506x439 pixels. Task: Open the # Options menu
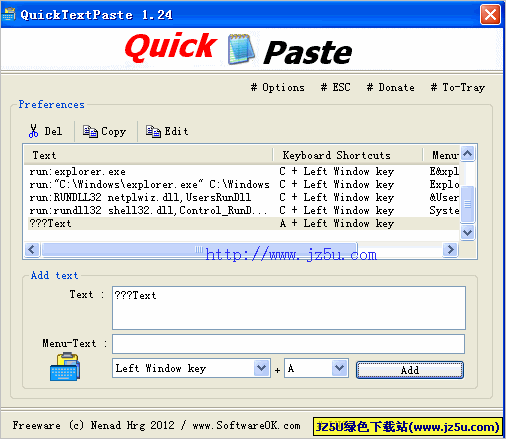[278, 88]
